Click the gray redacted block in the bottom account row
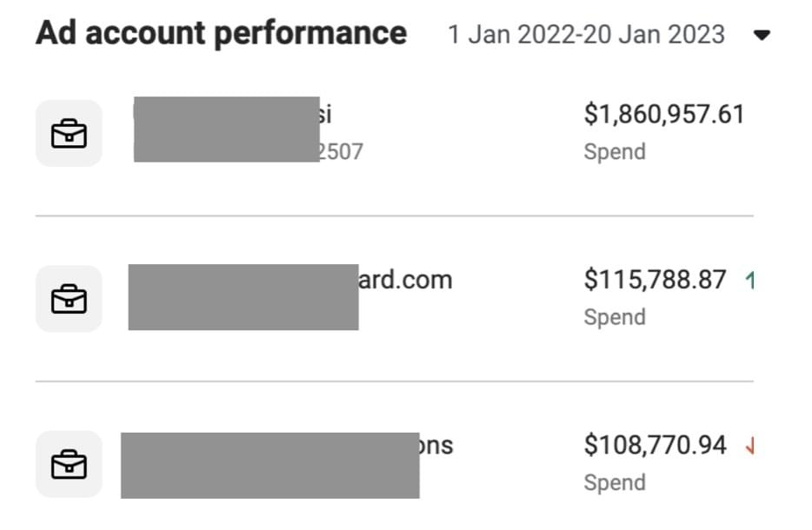The image size is (812, 530). (270, 465)
